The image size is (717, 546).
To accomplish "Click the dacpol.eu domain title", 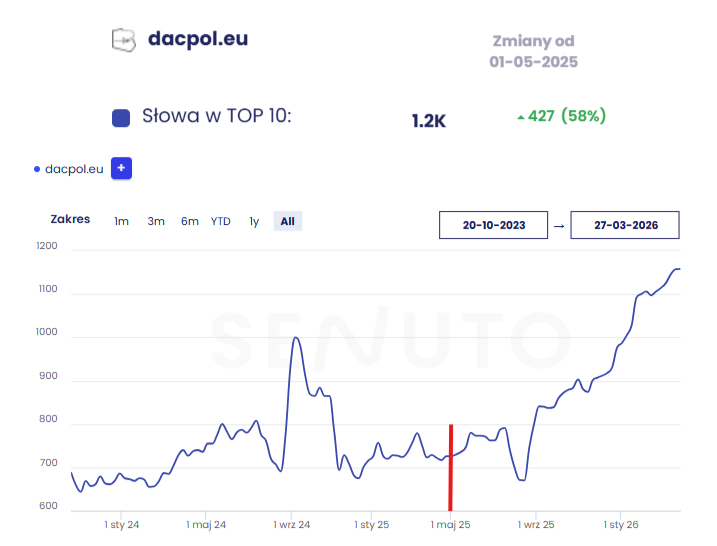I will 198,39.
